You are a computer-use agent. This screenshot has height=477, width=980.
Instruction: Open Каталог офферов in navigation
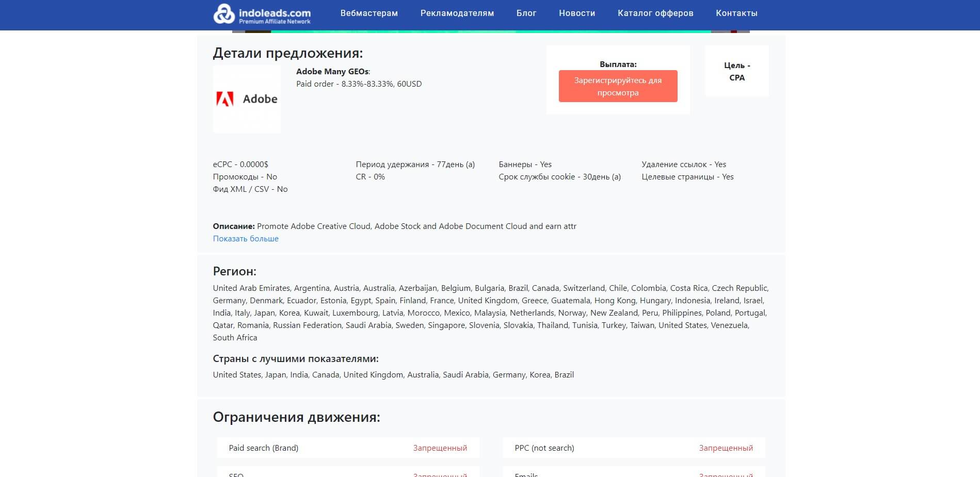655,13
